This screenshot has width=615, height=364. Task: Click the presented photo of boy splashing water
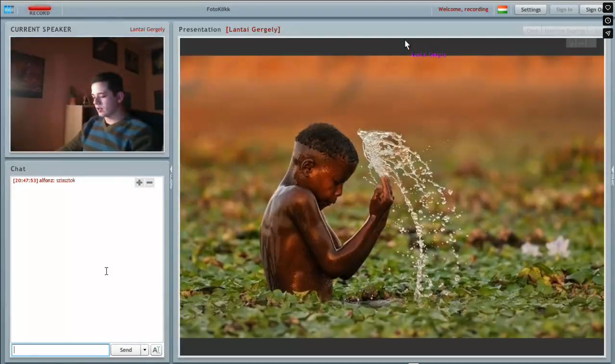coord(392,196)
